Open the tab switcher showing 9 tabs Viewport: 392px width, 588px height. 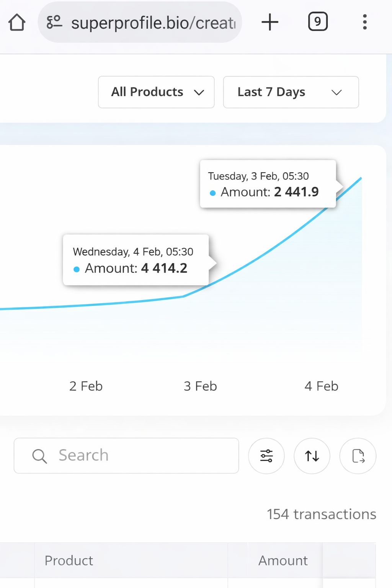coord(317,22)
